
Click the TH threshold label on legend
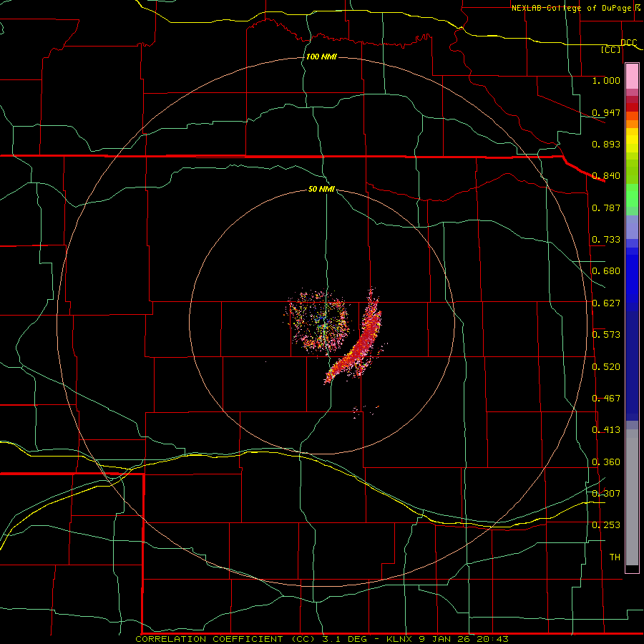615,557
